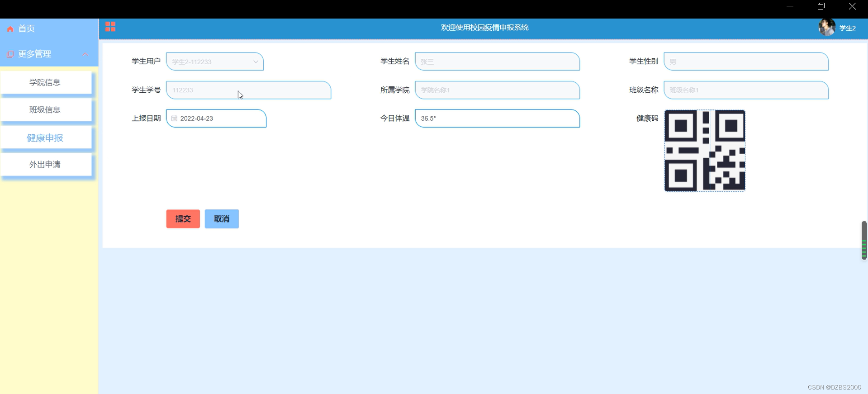Viewport: 868px width, 394px height.
Task: Minimize the application window
Action: (x=790, y=6)
